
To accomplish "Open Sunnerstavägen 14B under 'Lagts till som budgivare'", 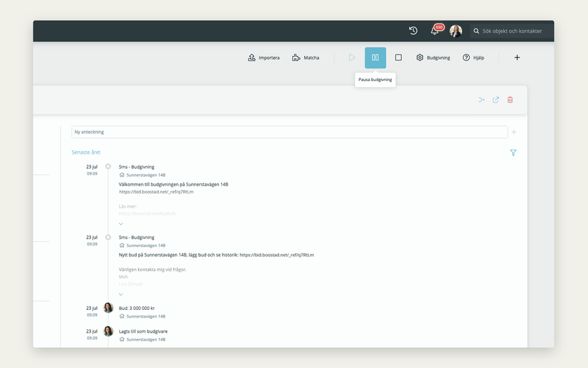I will click(x=146, y=339).
